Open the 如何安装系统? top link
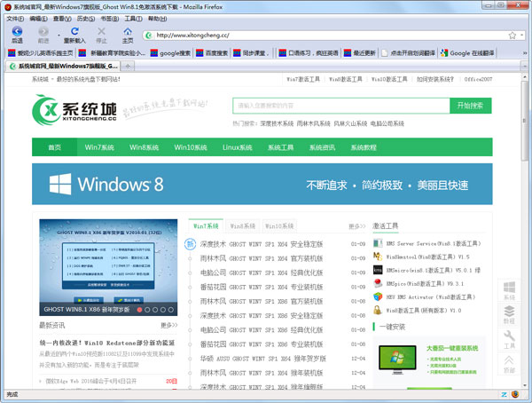 click(435, 79)
